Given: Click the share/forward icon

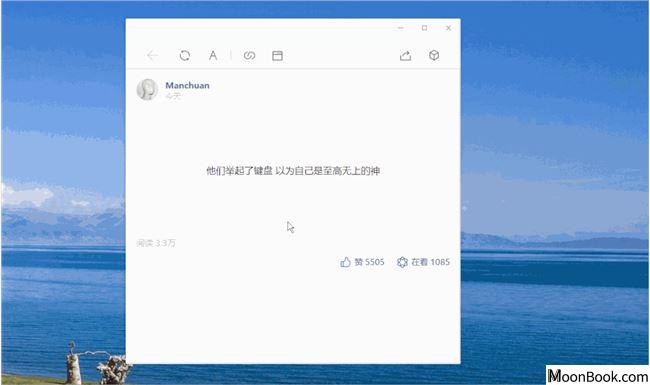Looking at the screenshot, I should point(405,56).
